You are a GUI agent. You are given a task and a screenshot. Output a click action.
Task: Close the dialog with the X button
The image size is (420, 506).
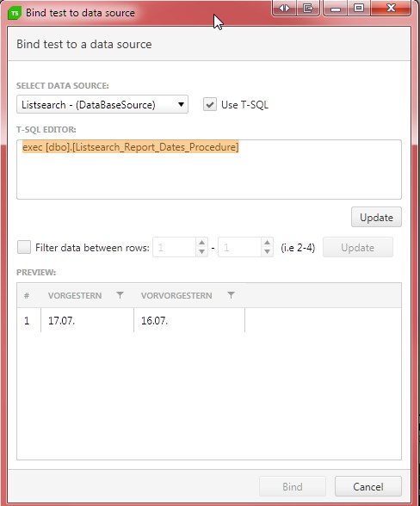391,8
